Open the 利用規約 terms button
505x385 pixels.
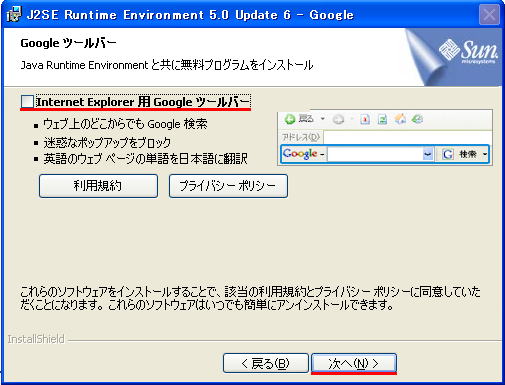pyautogui.click(x=98, y=186)
